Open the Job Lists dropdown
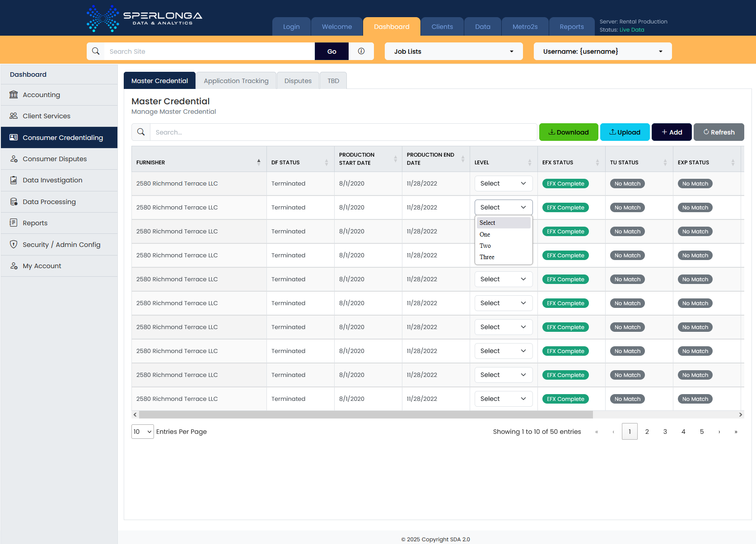756x544 pixels. point(453,51)
